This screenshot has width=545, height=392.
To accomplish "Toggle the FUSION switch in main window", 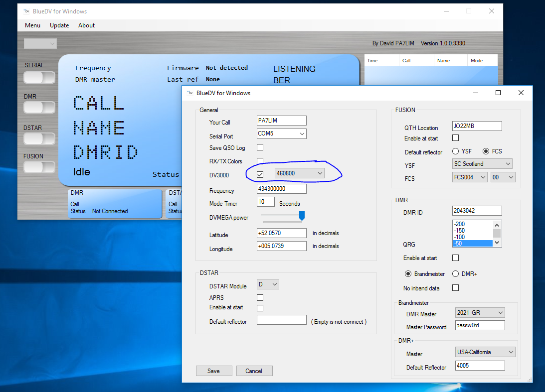I will point(39,167).
